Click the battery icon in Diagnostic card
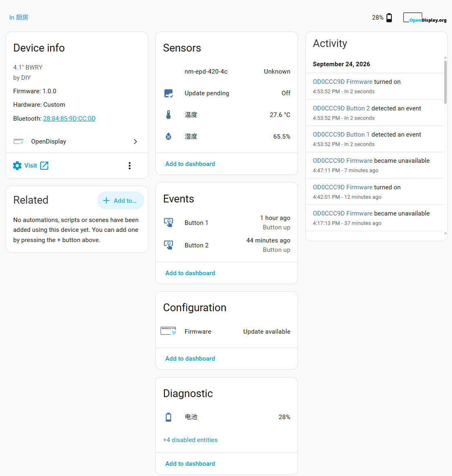The height and width of the screenshot is (476, 452). [168, 417]
